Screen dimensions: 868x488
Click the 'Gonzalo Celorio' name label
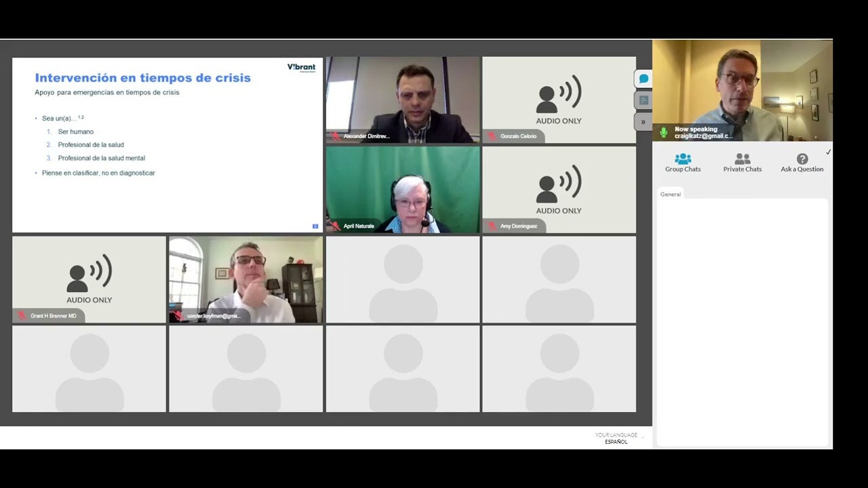518,136
